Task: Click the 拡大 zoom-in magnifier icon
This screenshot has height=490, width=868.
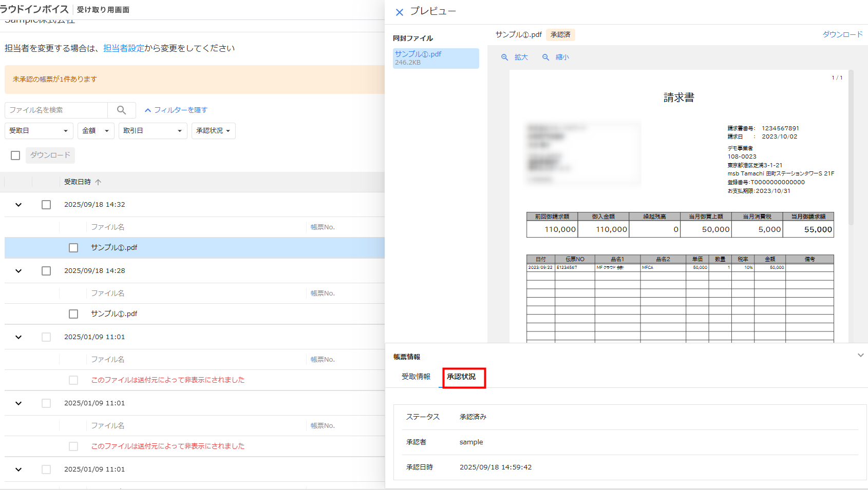Action: pos(505,57)
